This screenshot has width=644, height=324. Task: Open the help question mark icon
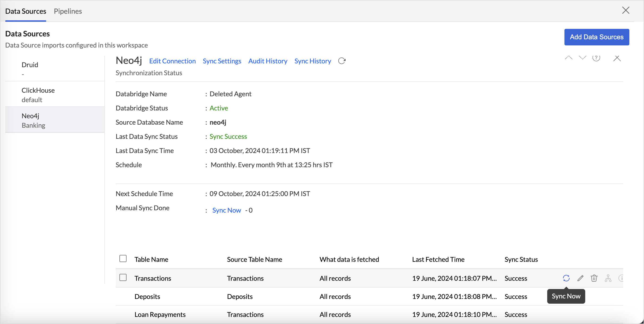596,58
